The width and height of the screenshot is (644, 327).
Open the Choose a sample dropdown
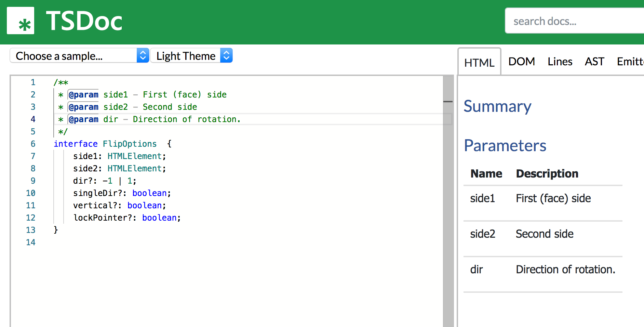click(79, 55)
